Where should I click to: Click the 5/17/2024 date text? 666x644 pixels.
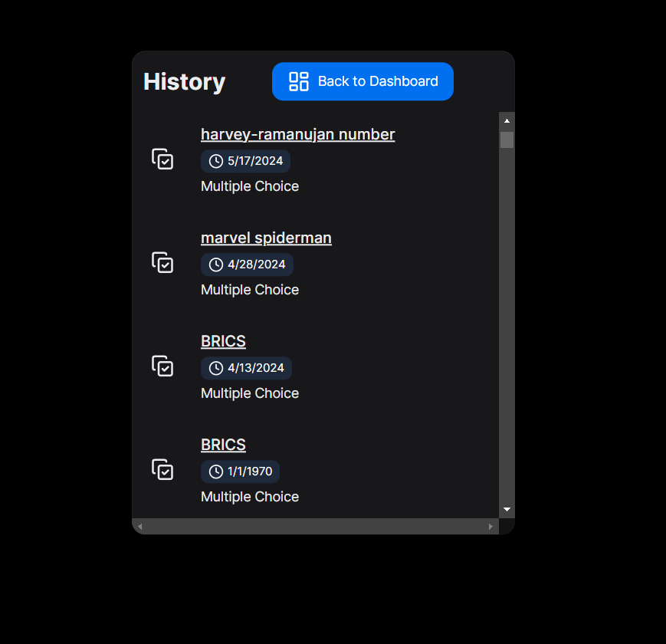(255, 161)
